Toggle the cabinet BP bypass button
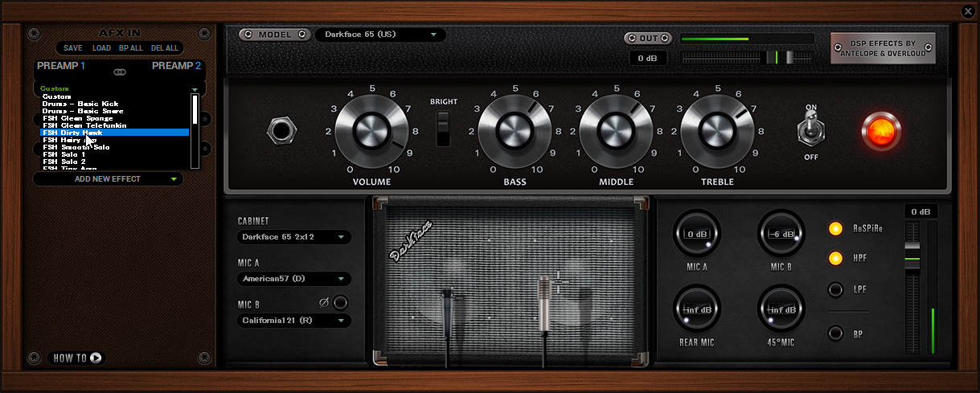The height and width of the screenshot is (393, 980). coord(836,333)
